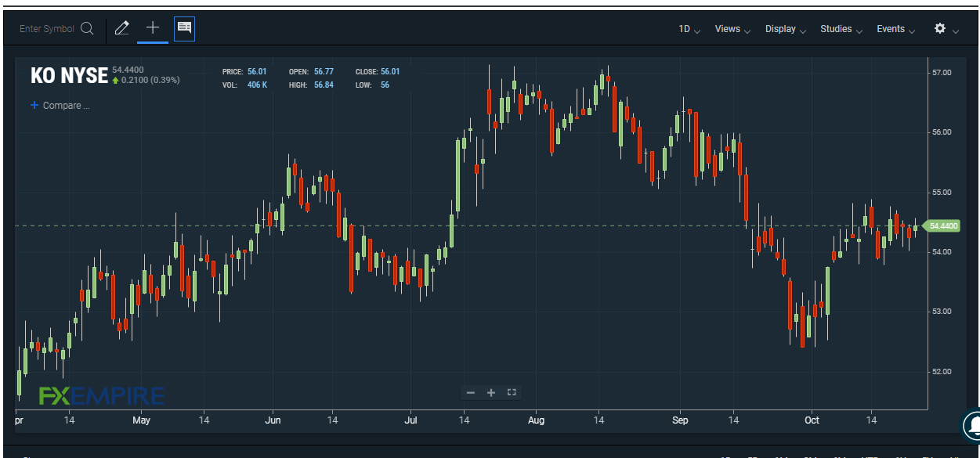The height and width of the screenshot is (458, 980).
Task: Toggle the crosshair plus tool
Action: coord(153,28)
